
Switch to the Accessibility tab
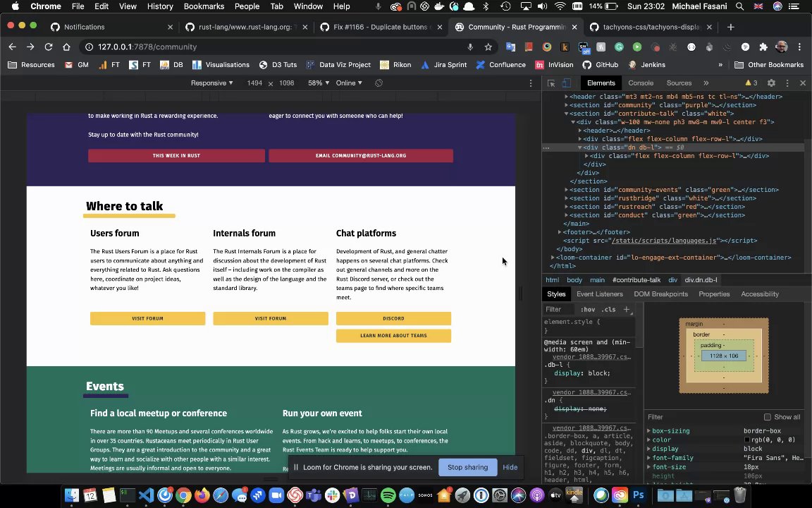(760, 294)
